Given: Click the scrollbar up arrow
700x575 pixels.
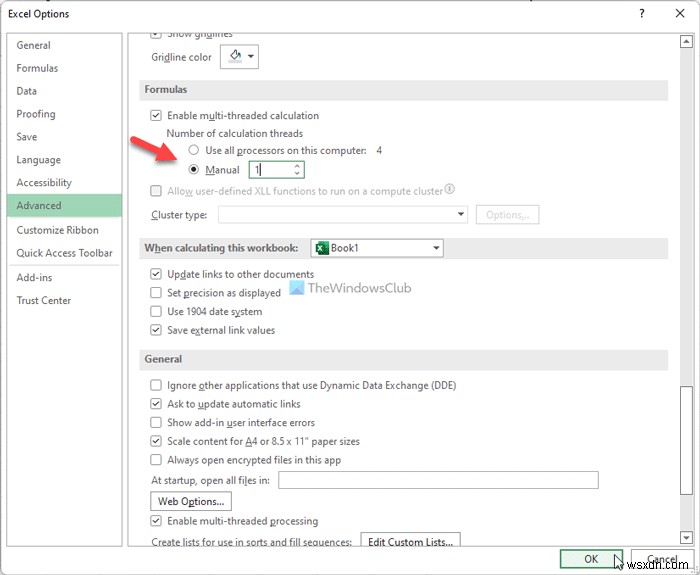Looking at the screenshot, I should (x=686, y=42).
